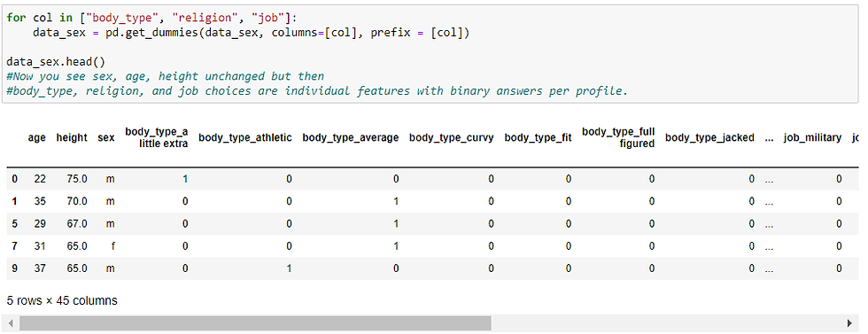The image size is (868, 334).
Task: Click the empty scrollbar track right of thumb
Action: (x=667, y=322)
